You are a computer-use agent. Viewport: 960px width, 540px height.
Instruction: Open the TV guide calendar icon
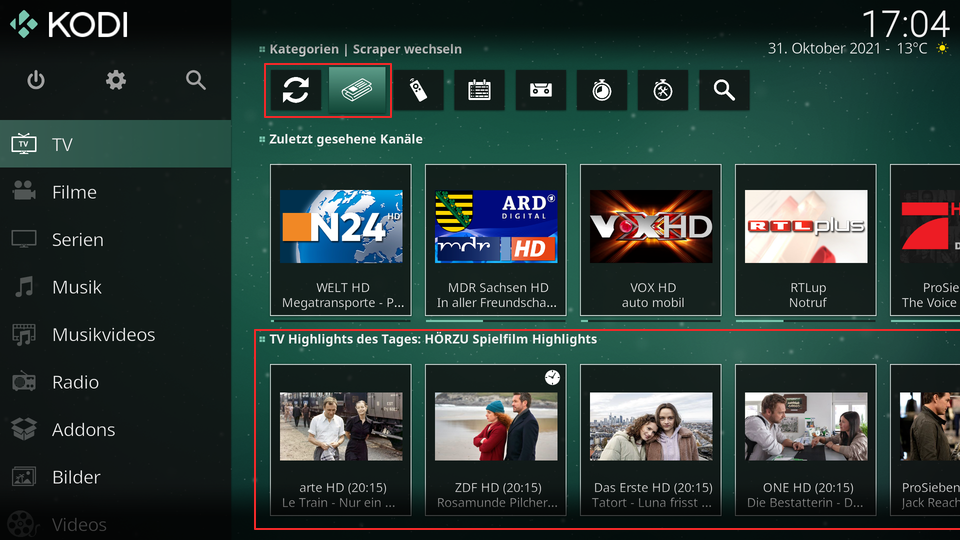click(479, 91)
